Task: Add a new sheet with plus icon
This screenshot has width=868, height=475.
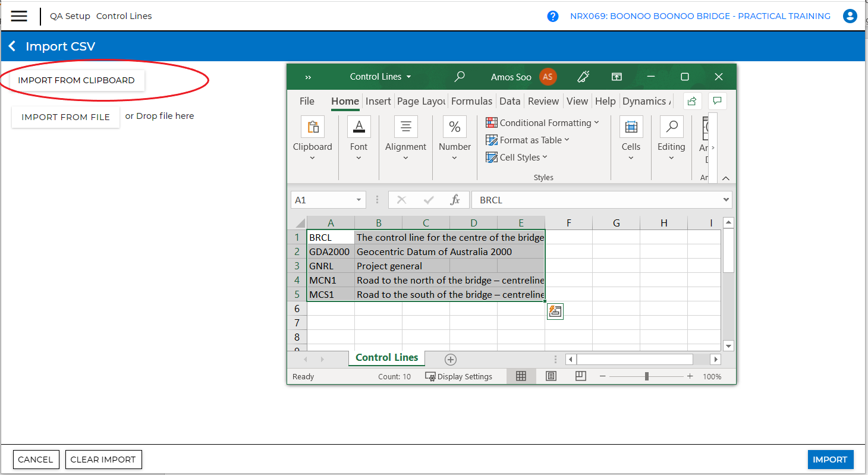Action: point(451,359)
